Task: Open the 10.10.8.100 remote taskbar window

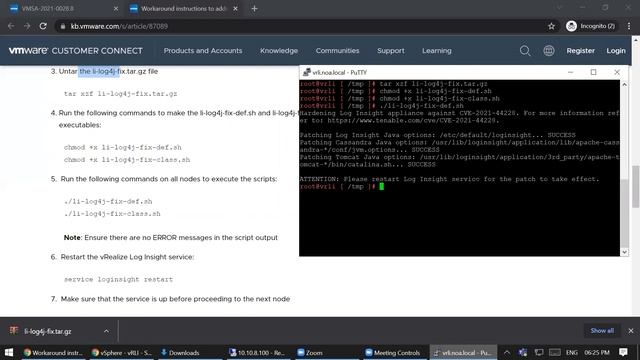Action: pos(257,352)
